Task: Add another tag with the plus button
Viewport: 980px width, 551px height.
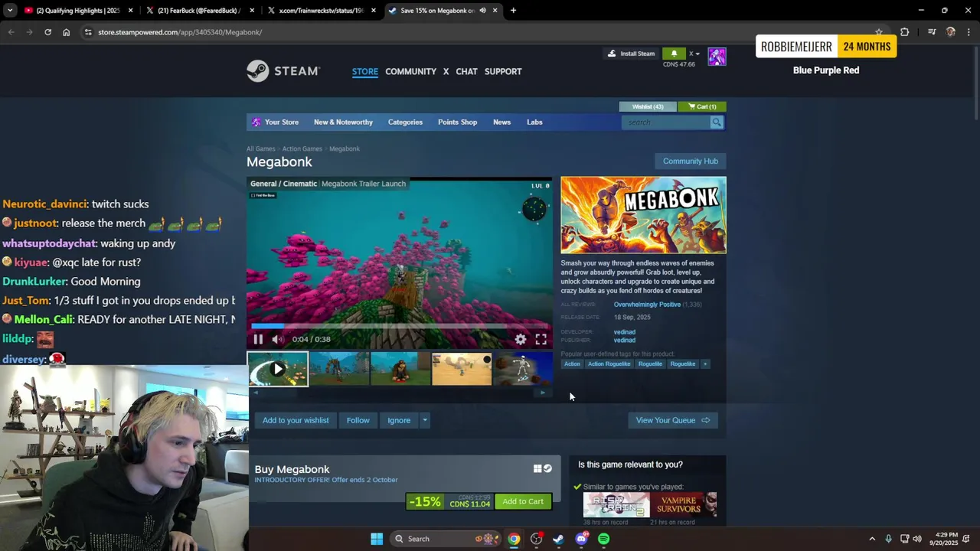Action: pos(705,364)
